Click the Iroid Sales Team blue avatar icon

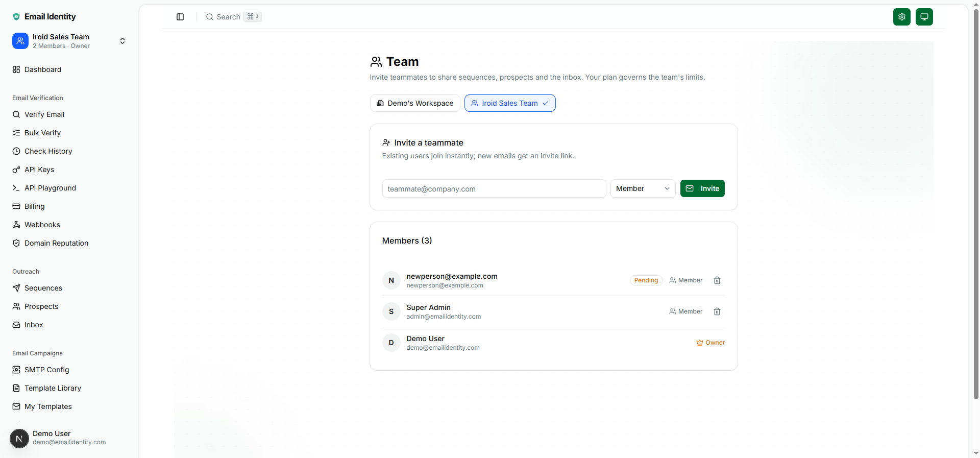point(20,41)
